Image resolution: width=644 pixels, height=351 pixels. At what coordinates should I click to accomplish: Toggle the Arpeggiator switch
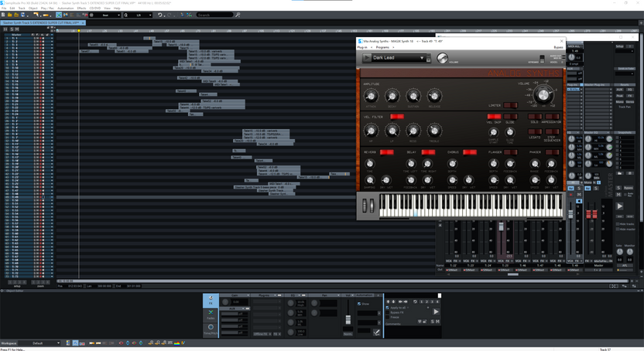(x=552, y=117)
